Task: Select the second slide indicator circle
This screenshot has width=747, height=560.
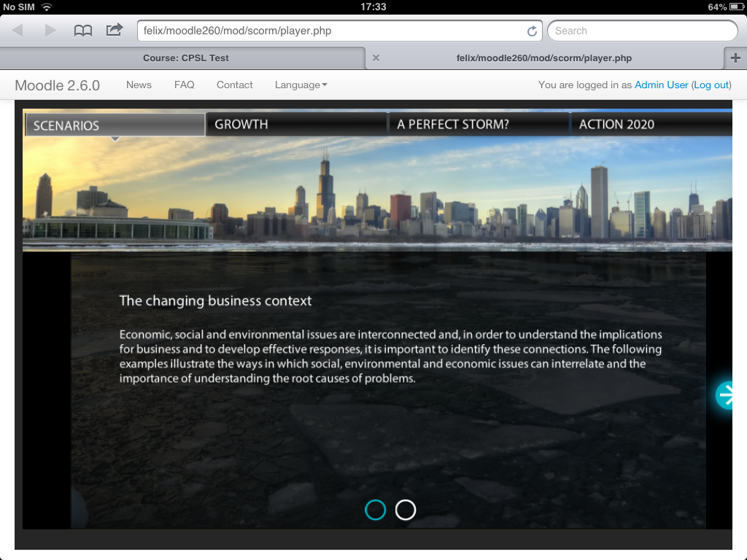Action: pos(406,510)
